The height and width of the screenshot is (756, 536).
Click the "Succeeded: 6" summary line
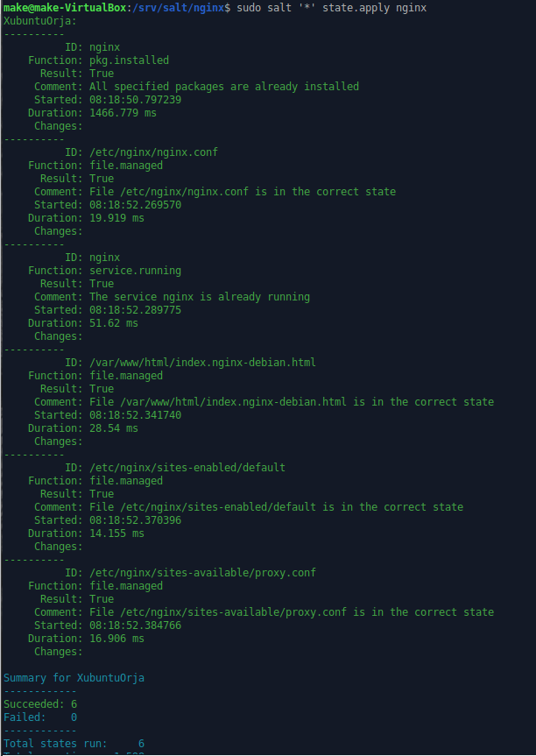40,704
